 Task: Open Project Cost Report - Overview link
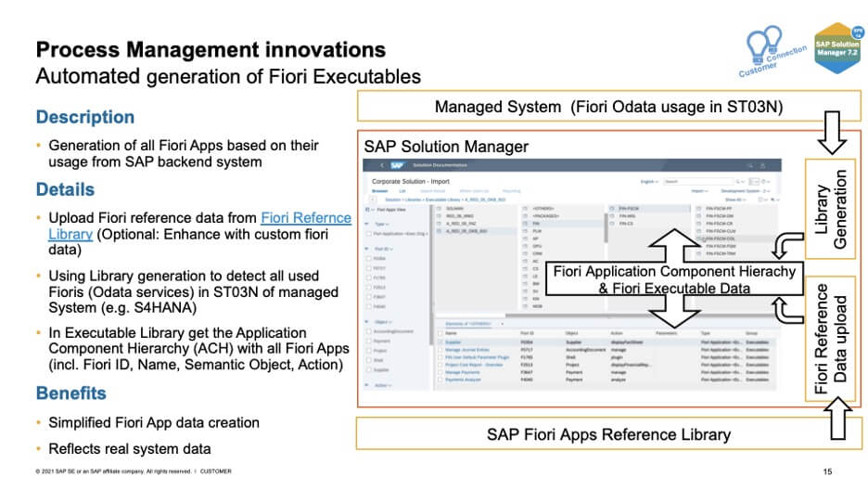[x=474, y=365]
